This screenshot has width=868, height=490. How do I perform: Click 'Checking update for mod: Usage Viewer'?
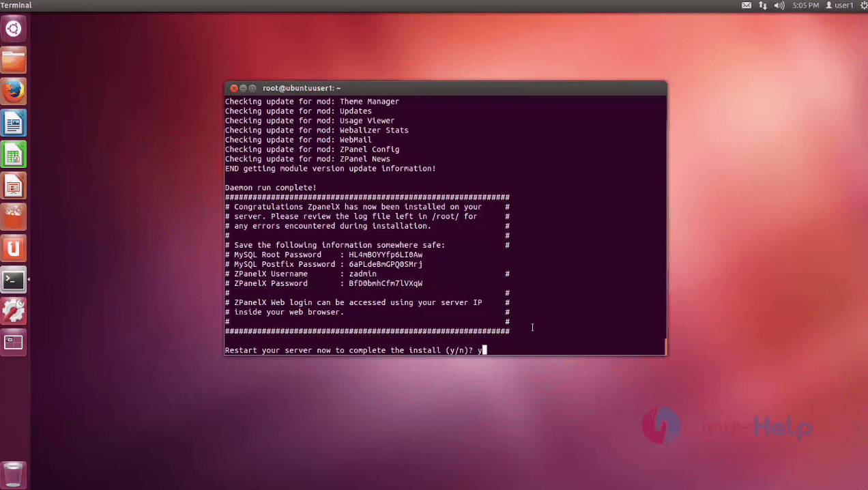(310, 121)
